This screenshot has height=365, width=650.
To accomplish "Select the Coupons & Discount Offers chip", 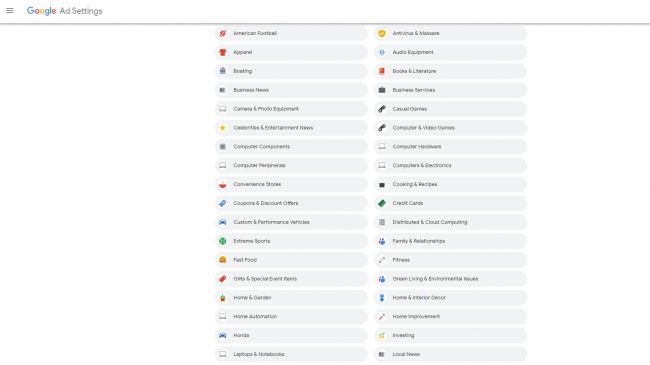I will (x=291, y=203).
